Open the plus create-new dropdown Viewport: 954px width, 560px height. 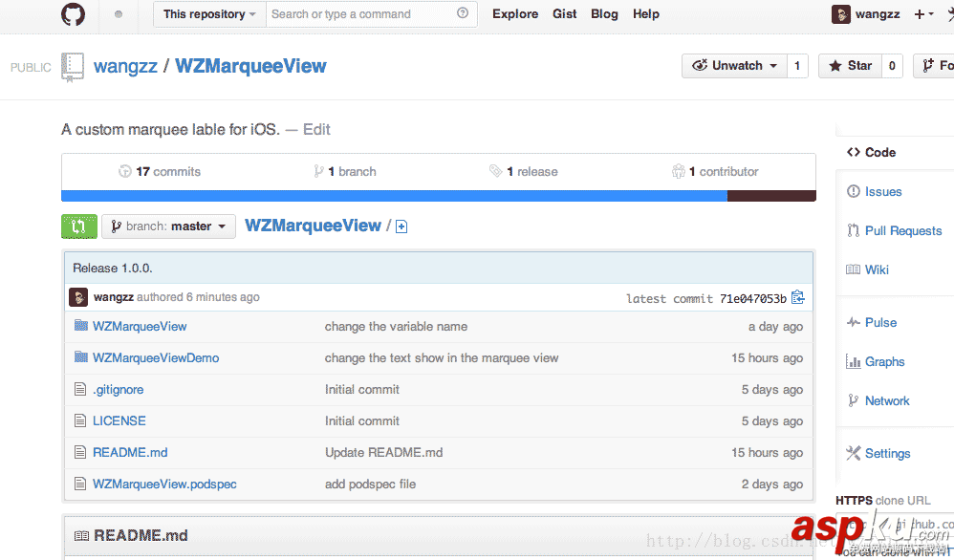click(923, 14)
